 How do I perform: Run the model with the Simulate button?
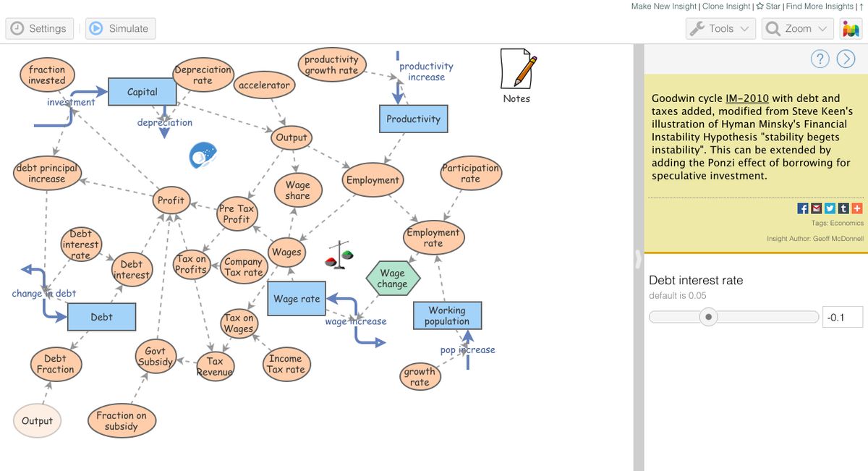tap(120, 28)
